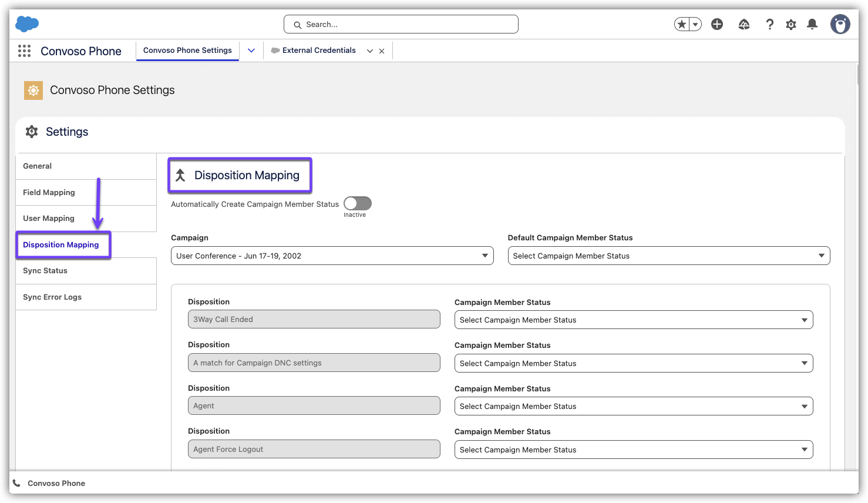Open the Field Mapping settings section

click(x=49, y=192)
